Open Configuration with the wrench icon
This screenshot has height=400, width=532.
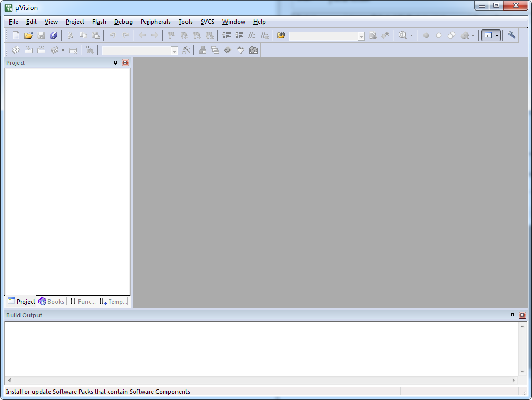click(511, 35)
